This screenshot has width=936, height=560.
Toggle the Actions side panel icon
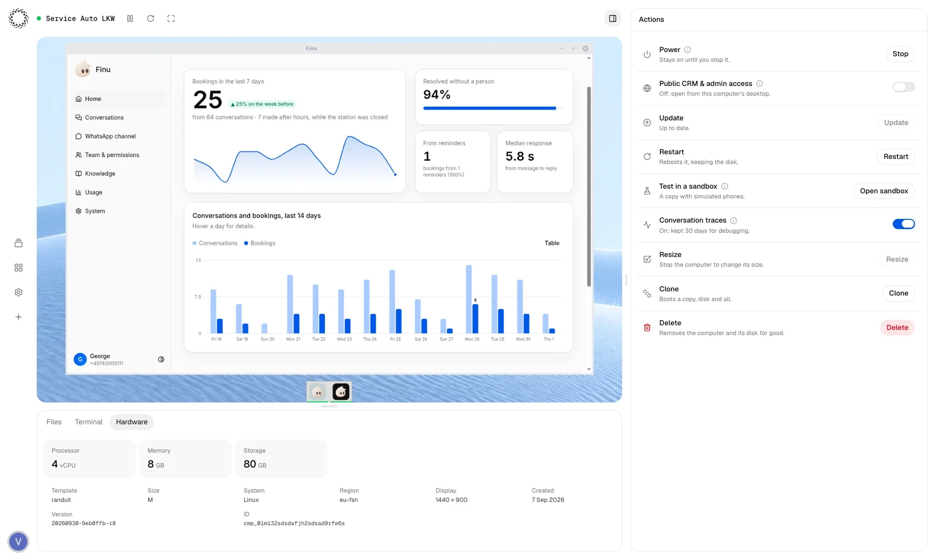tap(613, 19)
